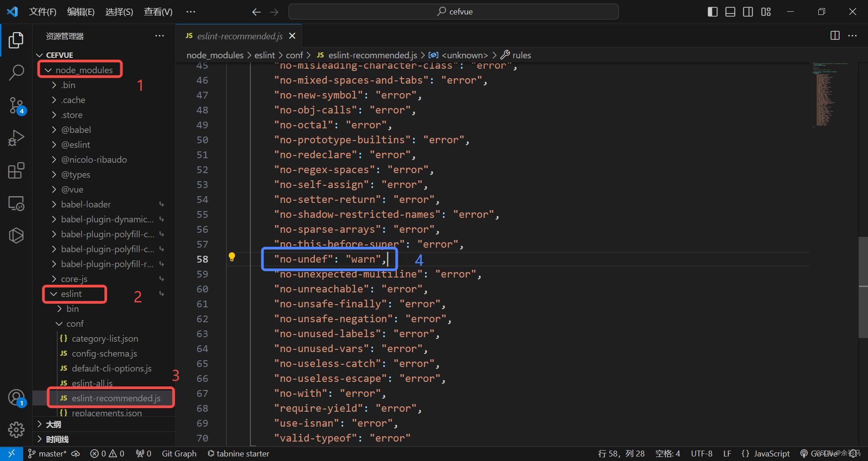The width and height of the screenshot is (868, 461).
Task: Open the 查看(V) menu
Action: (157, 12)
